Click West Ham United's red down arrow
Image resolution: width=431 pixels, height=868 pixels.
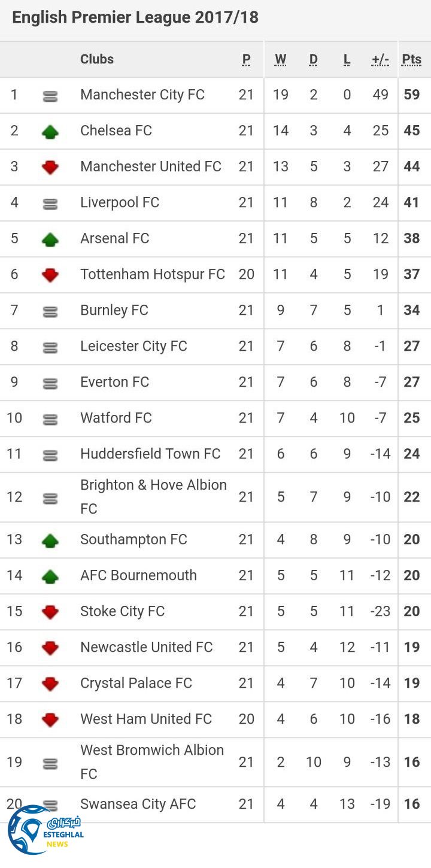pos(50,720)
